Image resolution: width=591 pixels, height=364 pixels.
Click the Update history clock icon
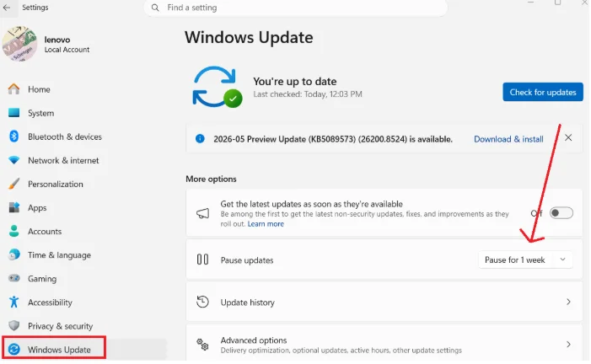pos(203,302)
